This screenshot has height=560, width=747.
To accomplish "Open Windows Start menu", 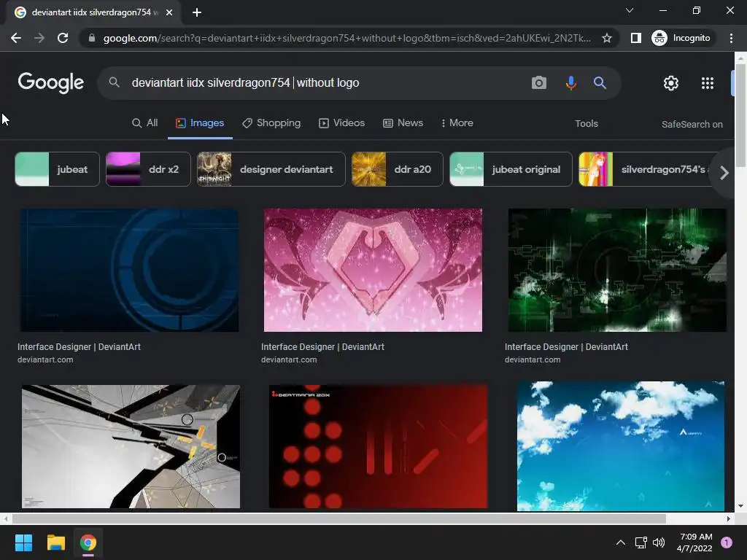I will click(x=23, y=542).
